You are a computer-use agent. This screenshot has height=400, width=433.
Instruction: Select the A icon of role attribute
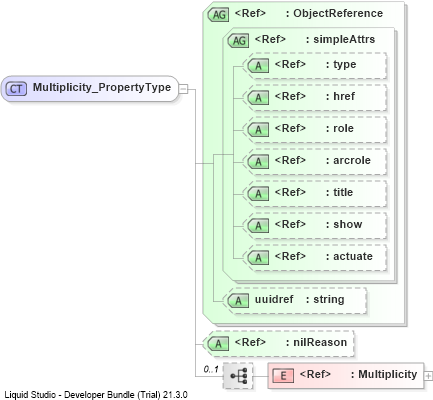(258, 130)
